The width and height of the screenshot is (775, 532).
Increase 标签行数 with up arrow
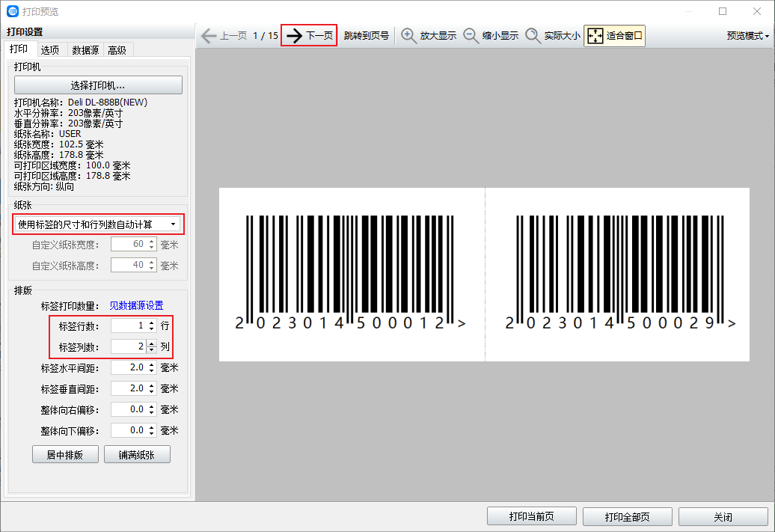tap(152, 322)
